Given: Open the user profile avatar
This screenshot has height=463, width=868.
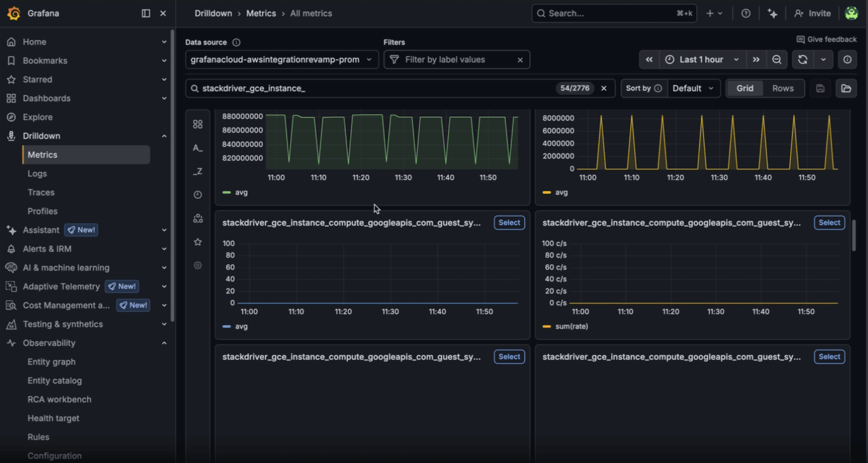Looking at the screenshot, I should (852, 14).
